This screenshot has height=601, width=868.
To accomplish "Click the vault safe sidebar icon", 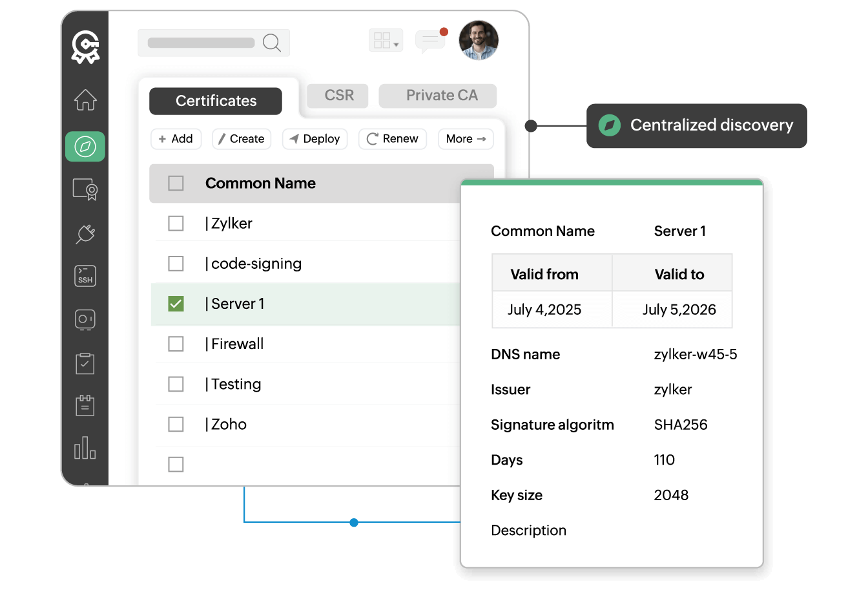I will point(85,319).
